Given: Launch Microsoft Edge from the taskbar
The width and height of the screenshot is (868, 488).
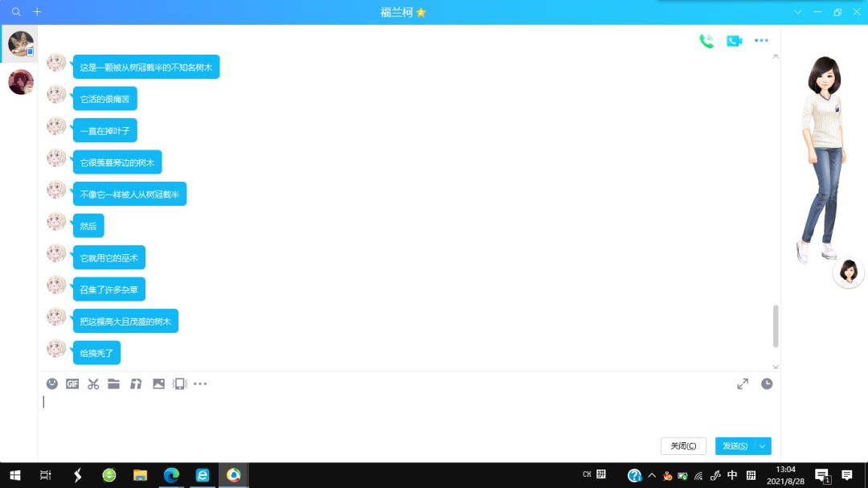Looking at the screenshot, I should click(x=172, y=475).
